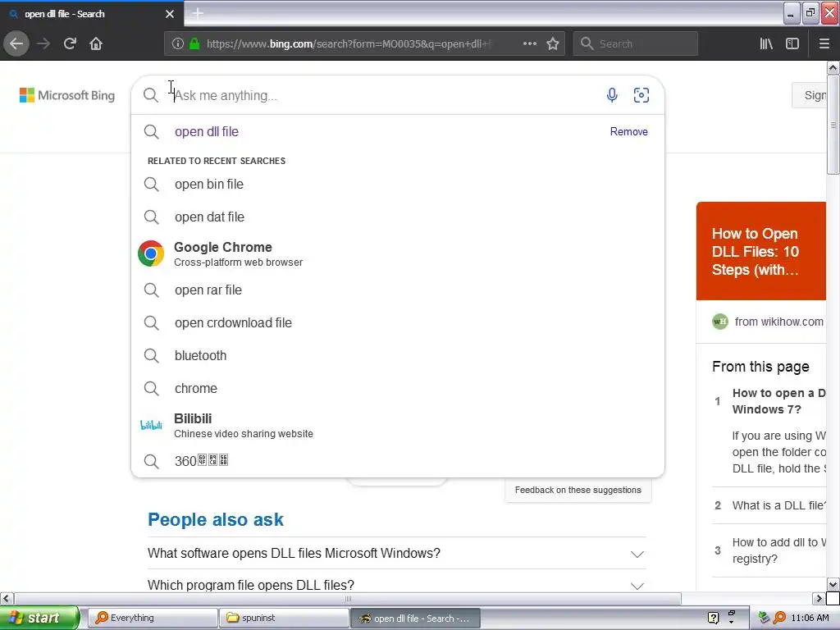The image size is (840, 630).
Task: Show site information icon in address bar
Action: [x=178, y=44]
